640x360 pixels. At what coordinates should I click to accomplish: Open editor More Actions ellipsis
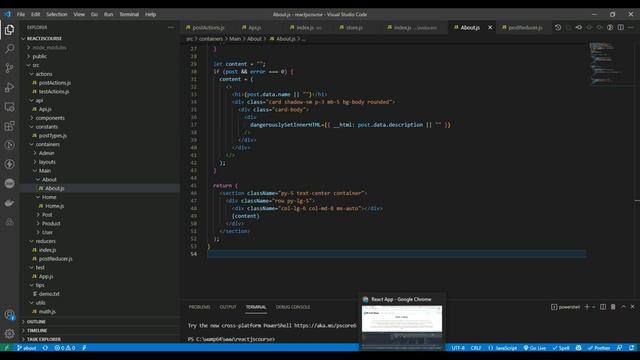pyautogui.click(x=631, y=27)
